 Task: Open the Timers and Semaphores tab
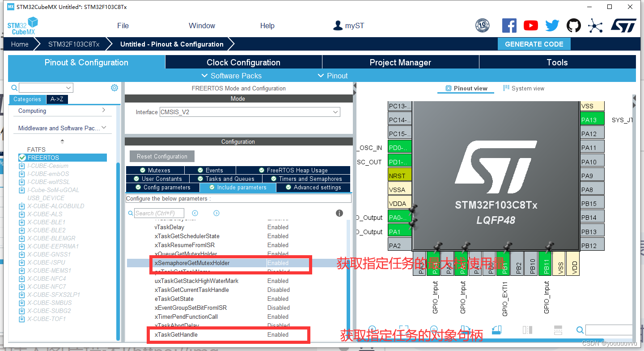pos(306,179)
